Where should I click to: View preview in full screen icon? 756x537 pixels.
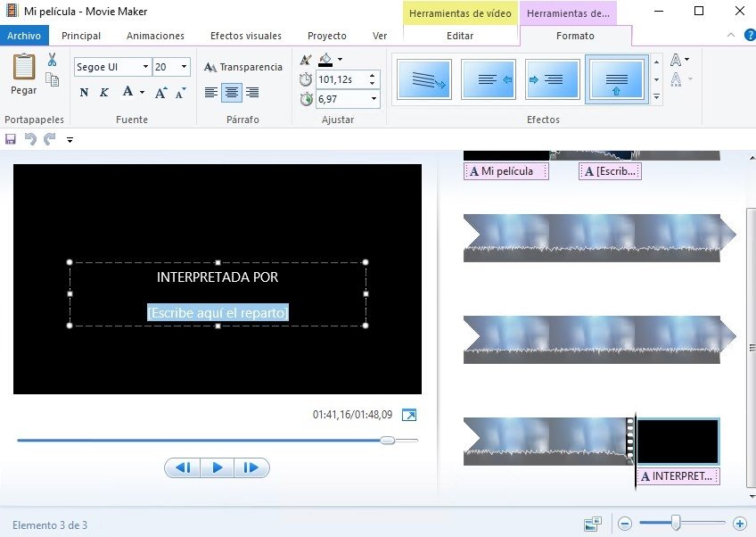point(409,415)
